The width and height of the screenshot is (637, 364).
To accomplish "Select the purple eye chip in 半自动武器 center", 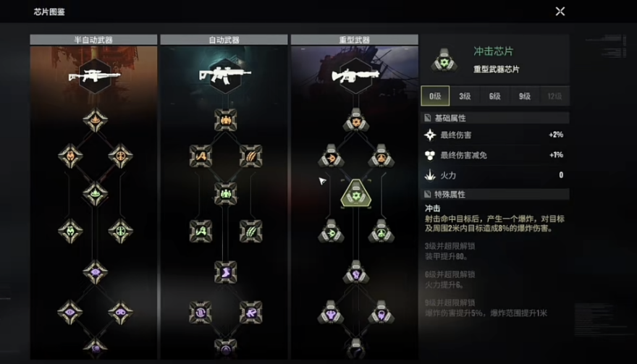I will (95, 272).
